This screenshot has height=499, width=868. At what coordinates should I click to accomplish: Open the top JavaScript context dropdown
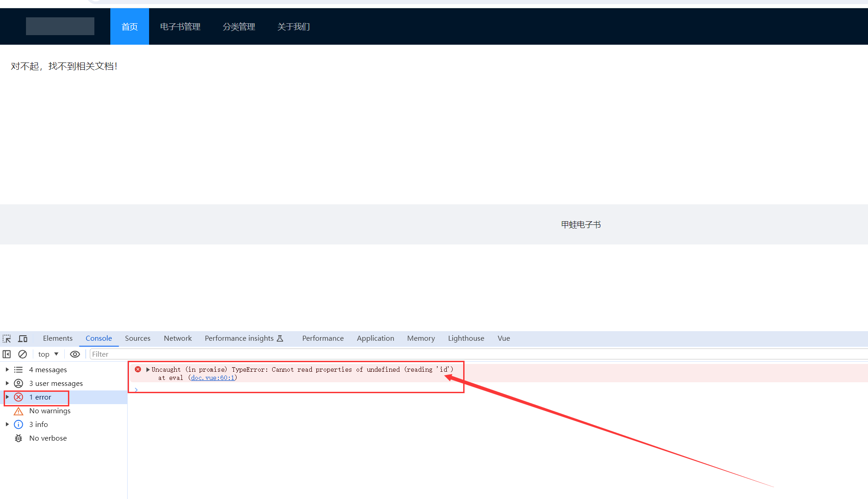[48, 354]
